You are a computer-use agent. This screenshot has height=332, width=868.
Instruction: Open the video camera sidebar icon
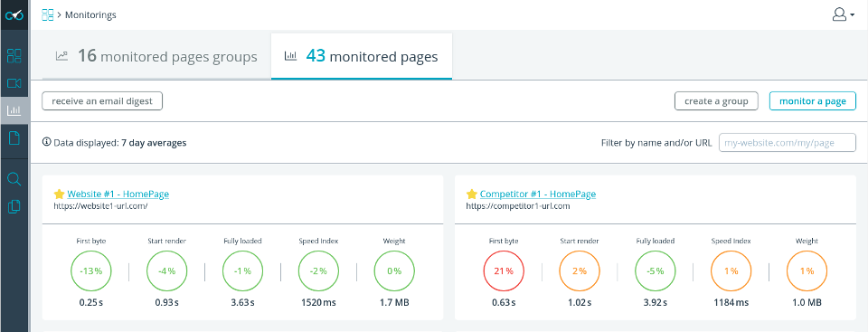14,83
